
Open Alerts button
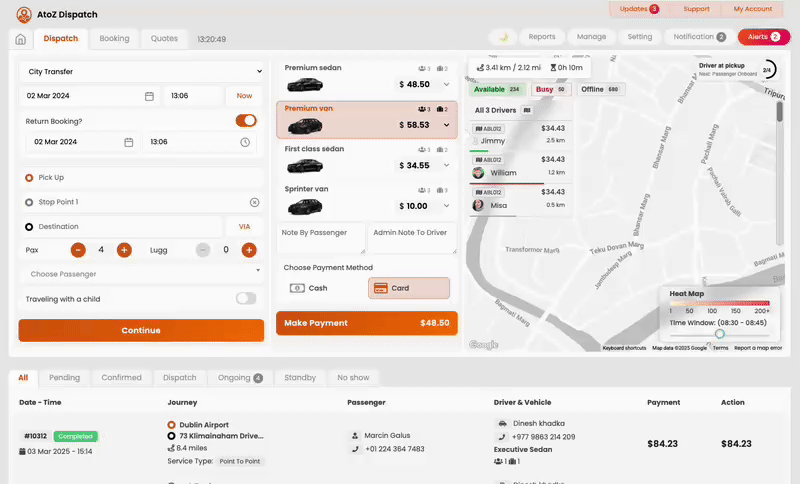764,37
